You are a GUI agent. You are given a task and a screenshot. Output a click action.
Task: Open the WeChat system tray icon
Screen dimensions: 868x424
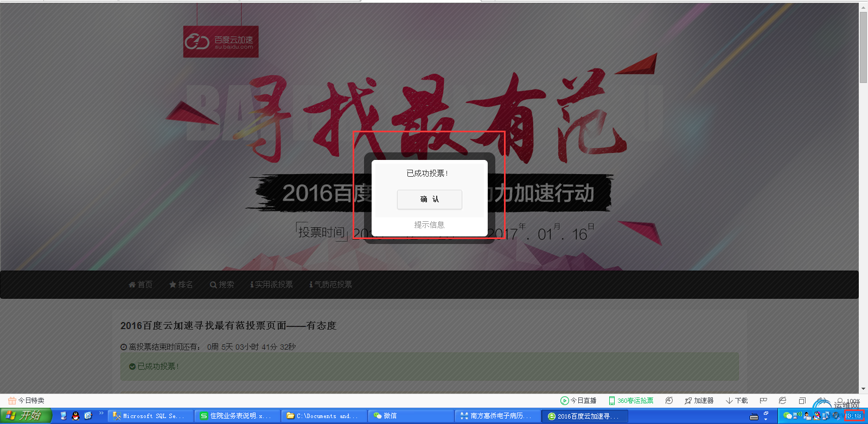point(788,416)
